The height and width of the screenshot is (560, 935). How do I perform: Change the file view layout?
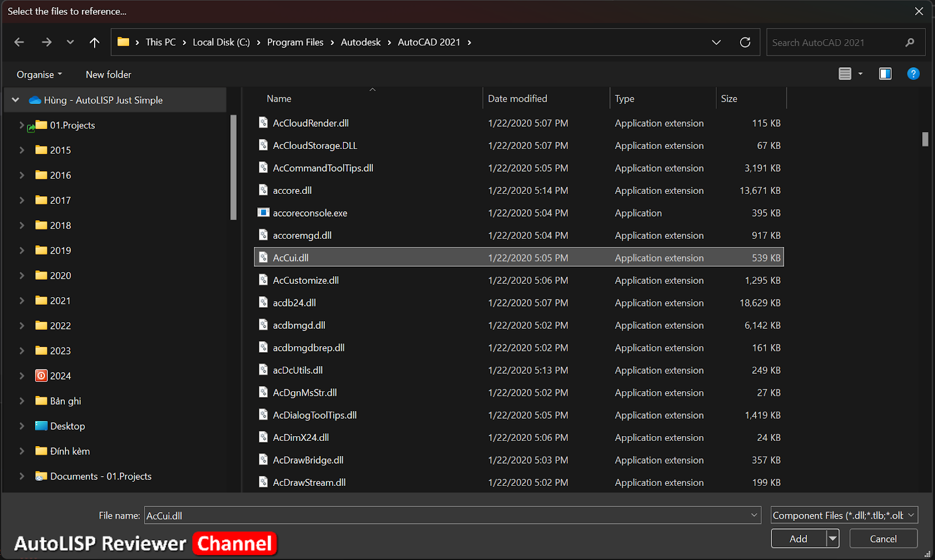click(x=845, y=74)
